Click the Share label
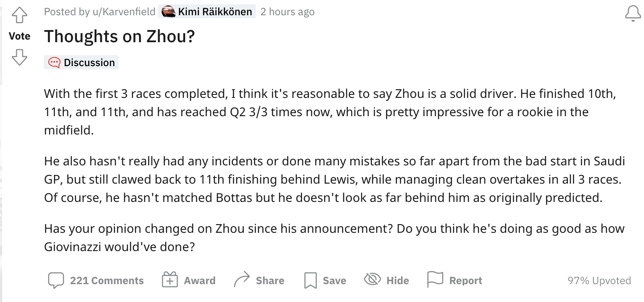This screenshot has height=302, width=644. coord(270,281)
